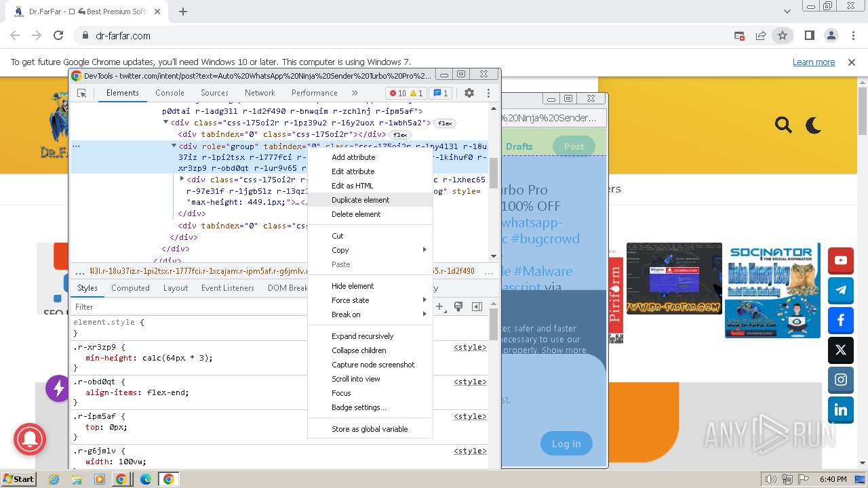Viewport: 868px width, 488px height.
Task: Click the share page icon in address bar
Action: 761,35
